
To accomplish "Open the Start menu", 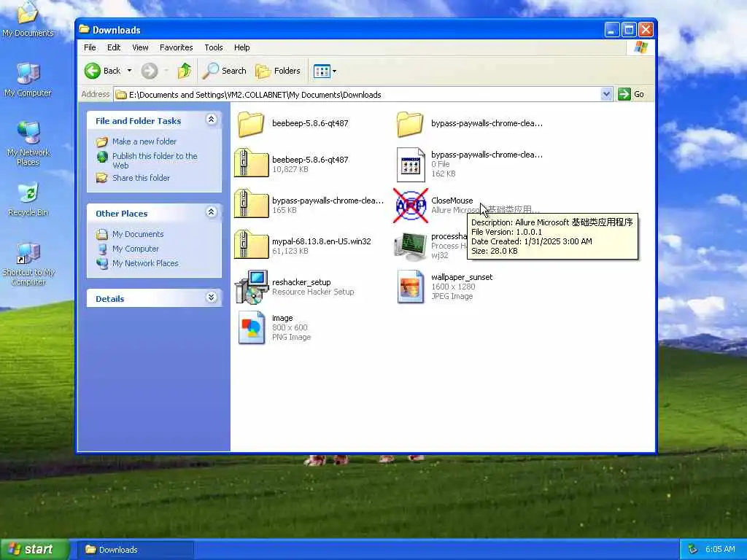I will point(34,549).
